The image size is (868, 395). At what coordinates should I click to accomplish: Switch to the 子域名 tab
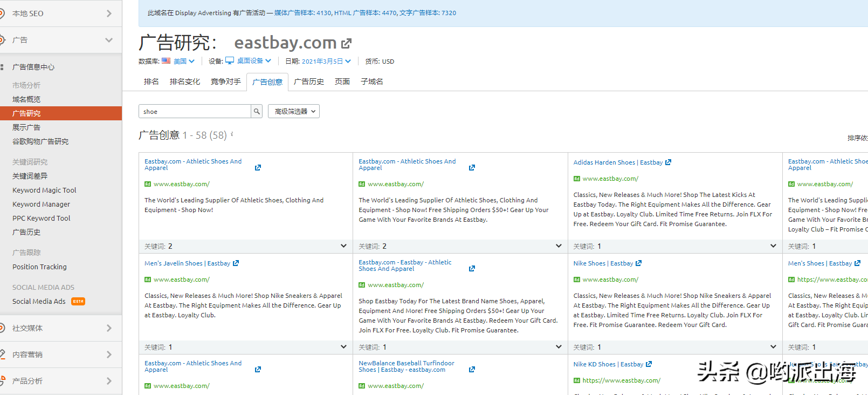(372, 81)
